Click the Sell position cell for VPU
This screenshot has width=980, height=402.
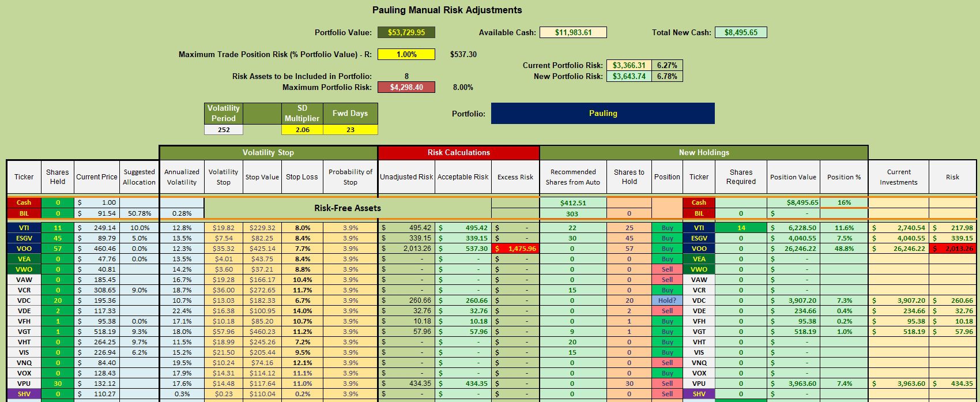tap(667, 384)
